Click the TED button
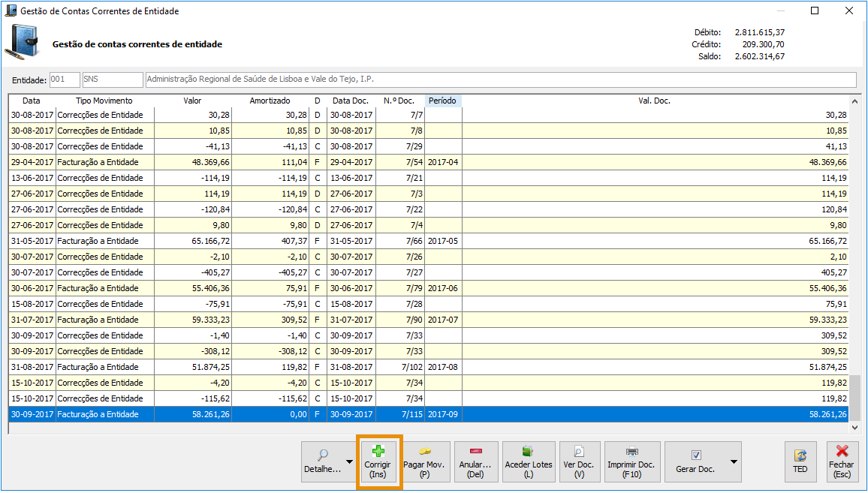Image resolution: width=868 pixels, height=493 pixels. [x=800, y=461]
